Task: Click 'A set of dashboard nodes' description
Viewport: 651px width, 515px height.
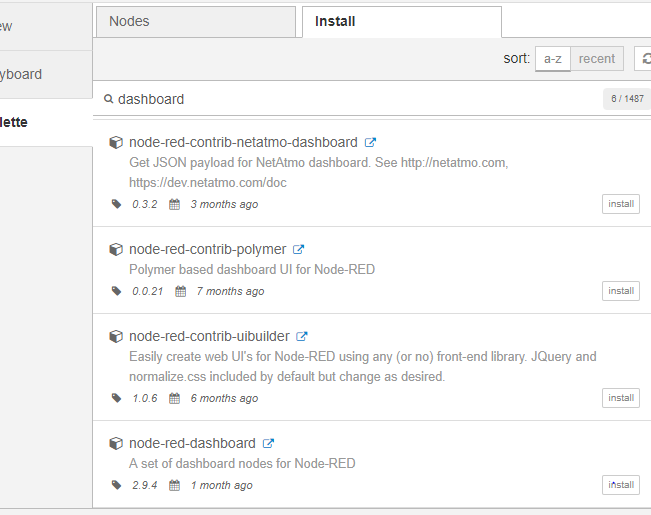Action: (242, 464)
